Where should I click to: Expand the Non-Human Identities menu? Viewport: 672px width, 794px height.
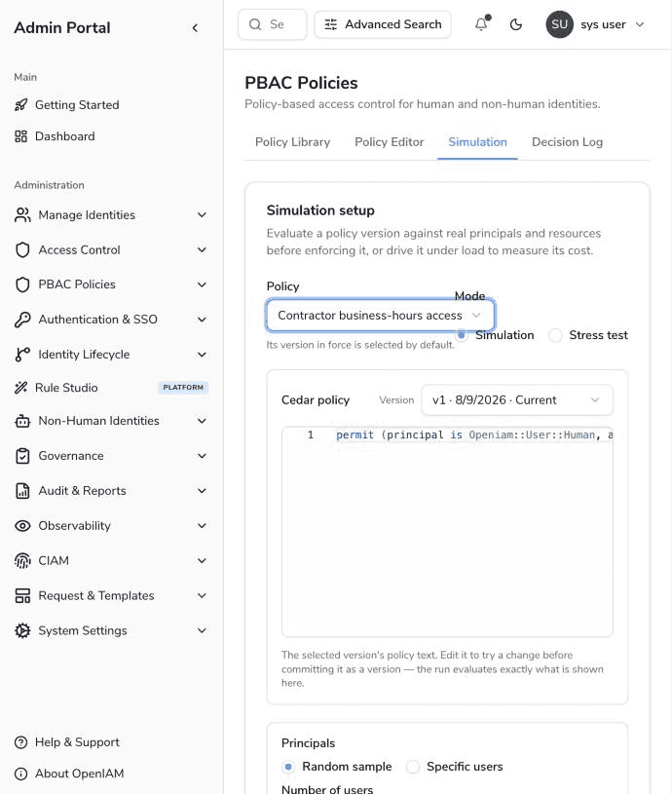111,421
